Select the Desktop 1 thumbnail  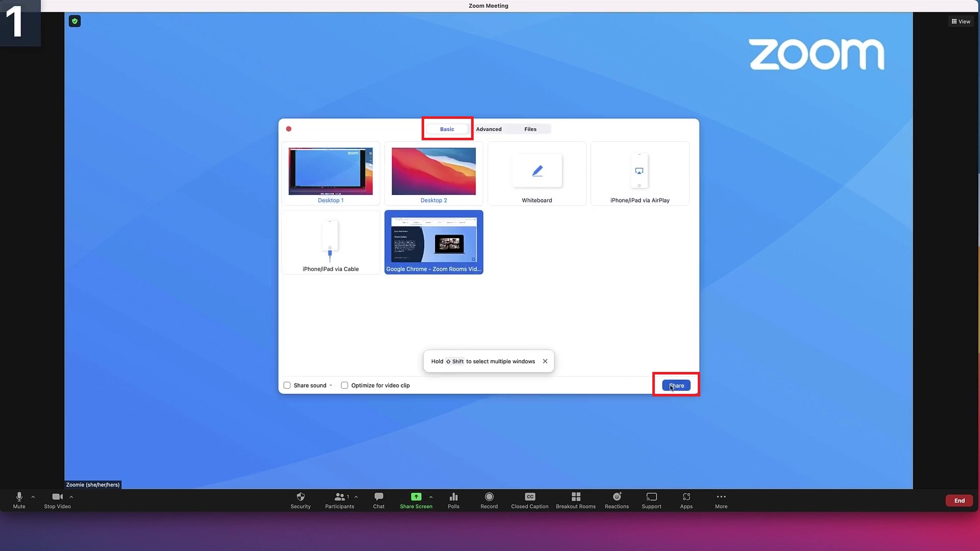click(x=331, y=173)
